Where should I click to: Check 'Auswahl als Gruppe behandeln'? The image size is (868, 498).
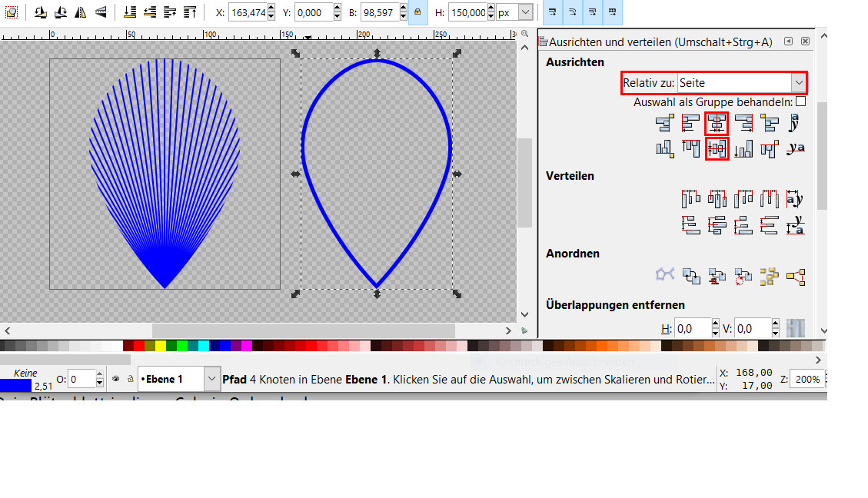pos(800,101)
